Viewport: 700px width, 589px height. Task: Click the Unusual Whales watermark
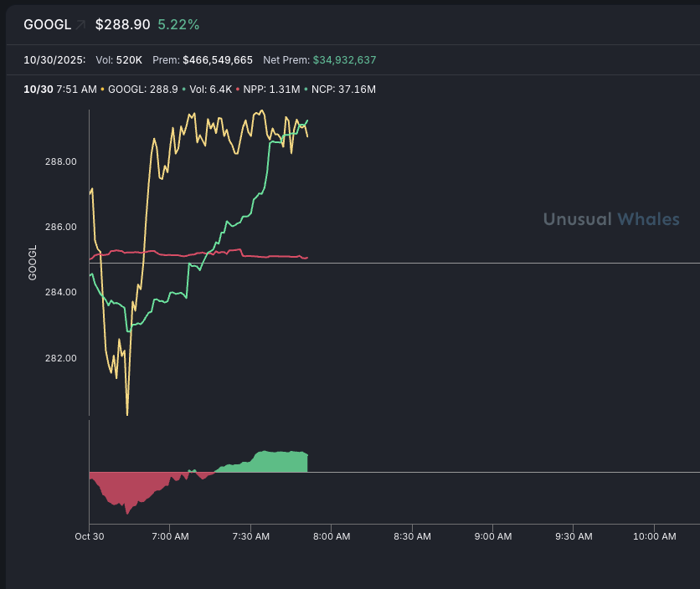click(611, 219)
